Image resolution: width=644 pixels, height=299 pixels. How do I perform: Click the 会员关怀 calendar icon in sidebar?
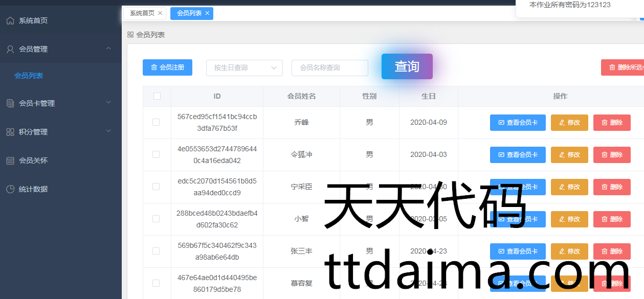click(10, 160)
